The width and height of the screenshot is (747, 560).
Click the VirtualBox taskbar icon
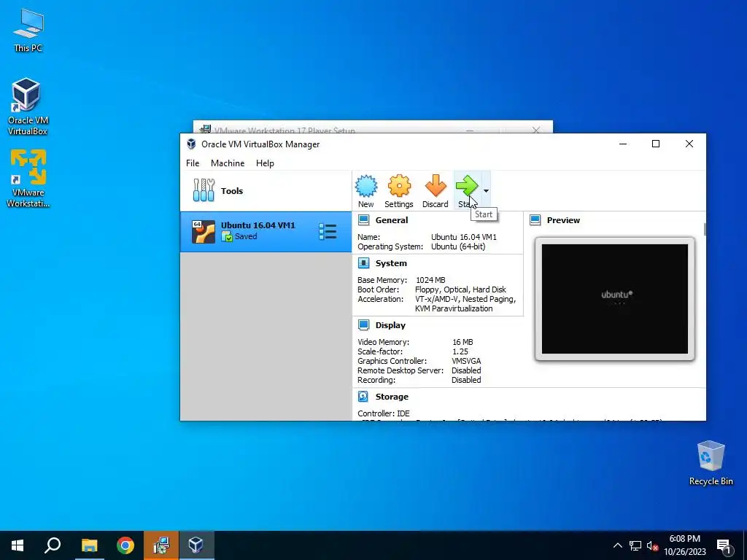click(x=196, y=545)
